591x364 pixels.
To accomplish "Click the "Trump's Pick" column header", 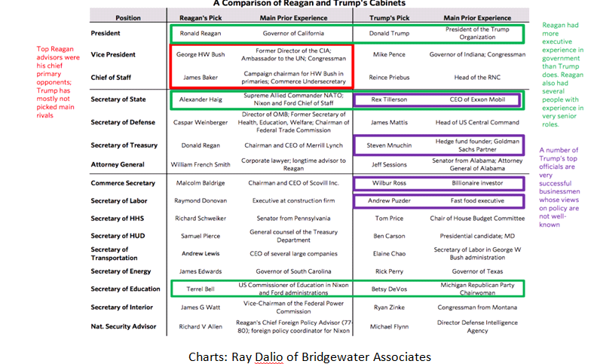I will pyautogui.click(x=389, y=18).
